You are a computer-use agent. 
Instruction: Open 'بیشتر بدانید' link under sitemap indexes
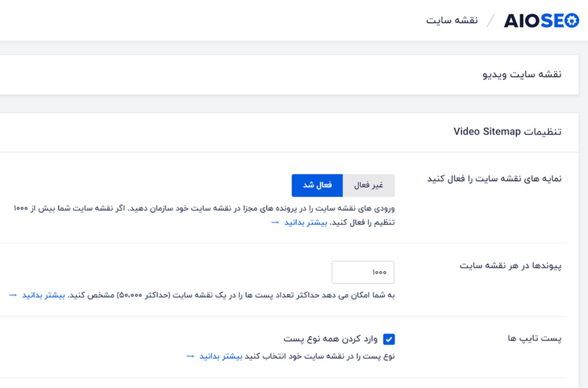tap(306, 222)
